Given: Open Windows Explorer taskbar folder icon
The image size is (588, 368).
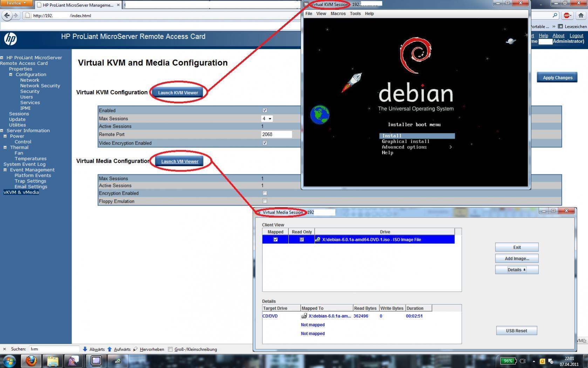Looking at the screenshot, I should (53, 361).
